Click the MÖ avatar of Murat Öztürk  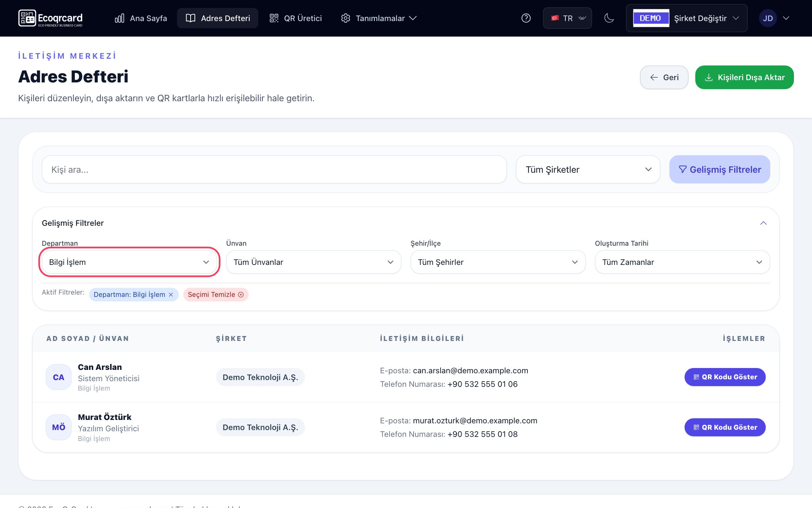pos(59,427)
